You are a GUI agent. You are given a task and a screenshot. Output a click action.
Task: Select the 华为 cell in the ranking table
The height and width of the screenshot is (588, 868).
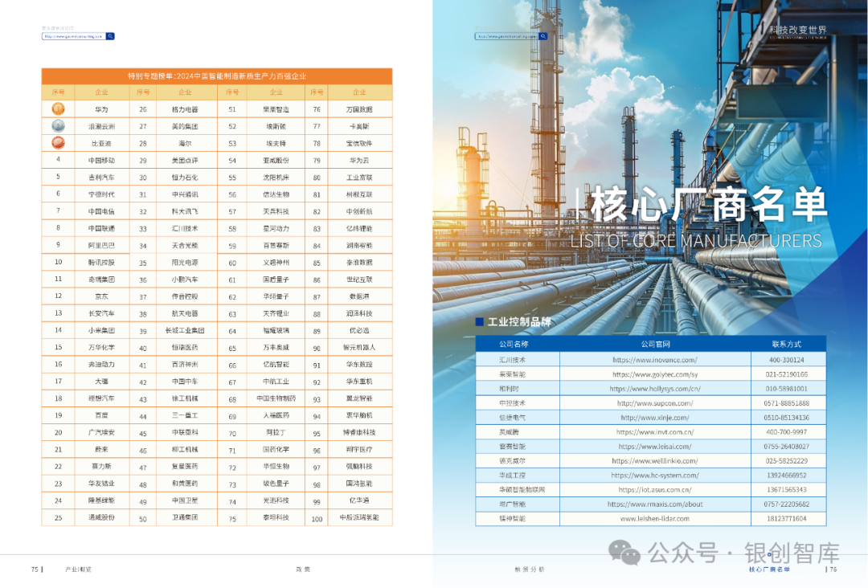pyautogui.click(x=101, y=109)
